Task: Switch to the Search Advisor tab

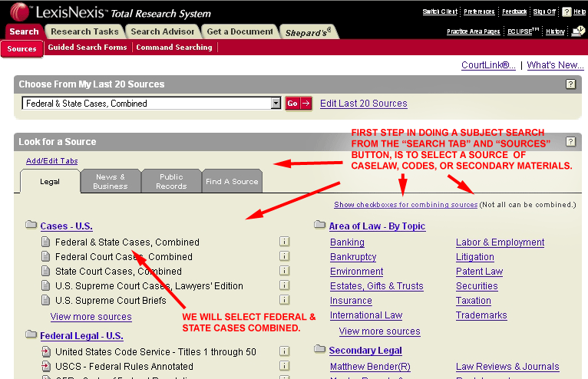Action: (163, 32)
